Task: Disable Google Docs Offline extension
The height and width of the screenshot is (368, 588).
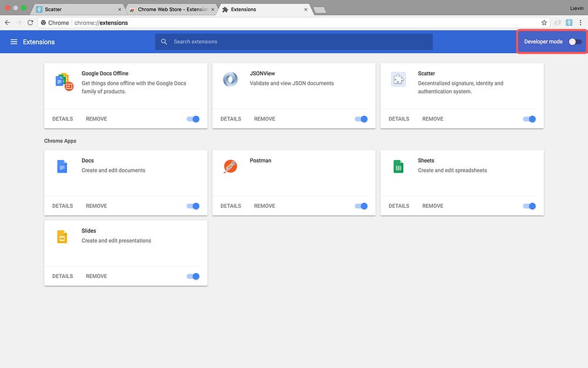Action: point(193,119)
